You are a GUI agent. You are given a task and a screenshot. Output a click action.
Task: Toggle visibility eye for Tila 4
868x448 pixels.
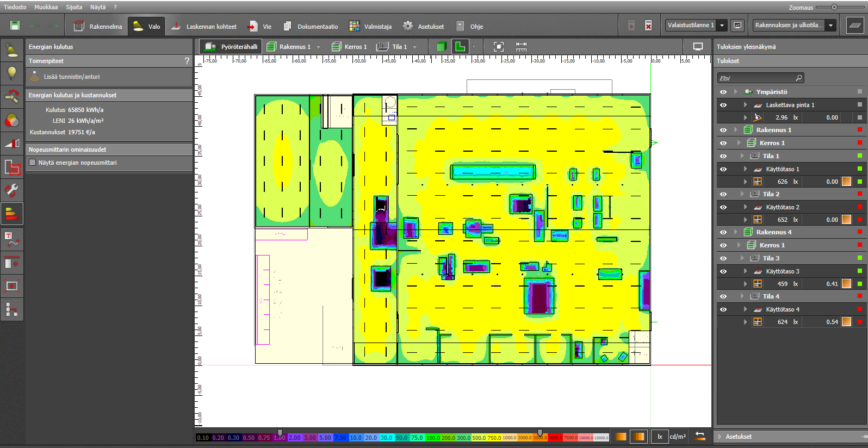(723, 296)
